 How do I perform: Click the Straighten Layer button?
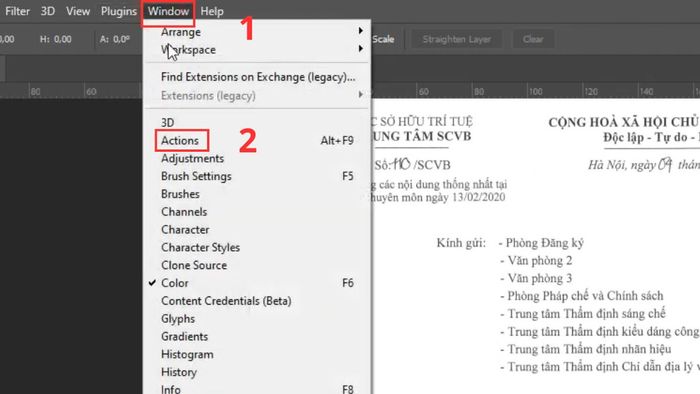coord(456,39)
